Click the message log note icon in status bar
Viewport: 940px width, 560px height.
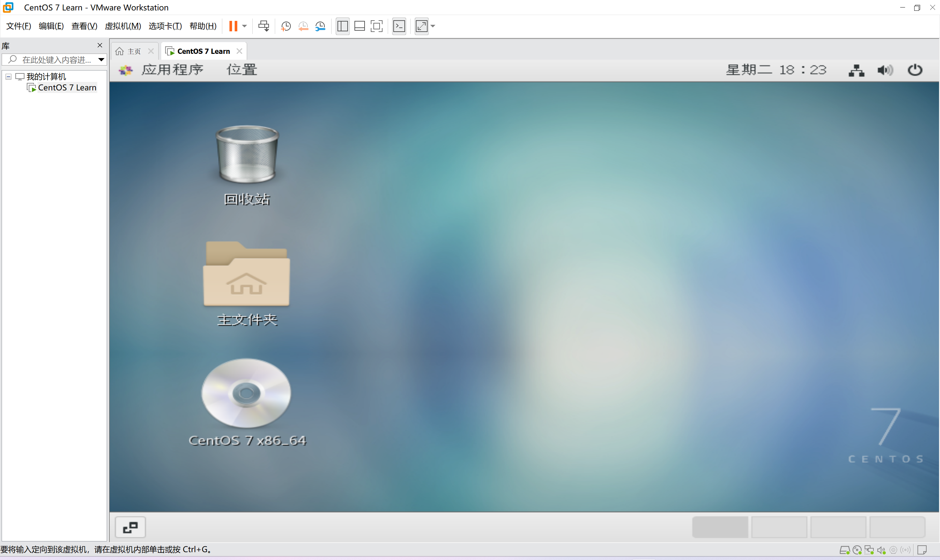pyautogui.click(x=922, y=550)
